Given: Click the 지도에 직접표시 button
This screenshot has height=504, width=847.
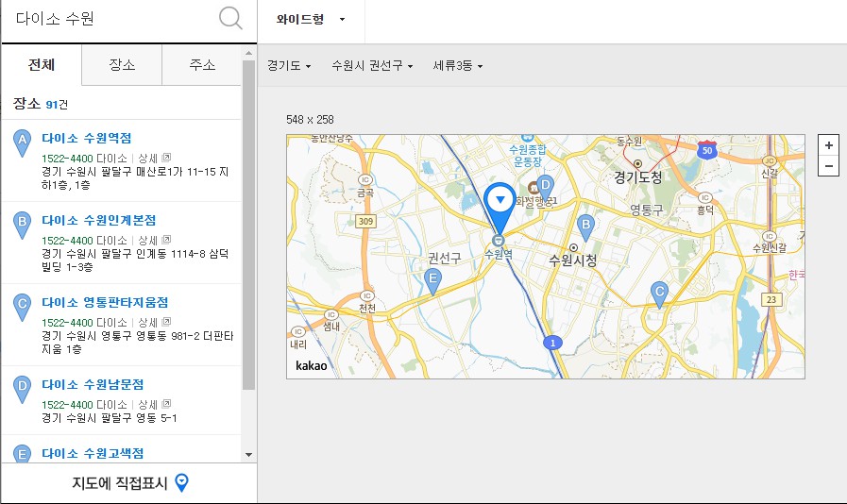Looking at the screenshot, I should tap(129, 483).
